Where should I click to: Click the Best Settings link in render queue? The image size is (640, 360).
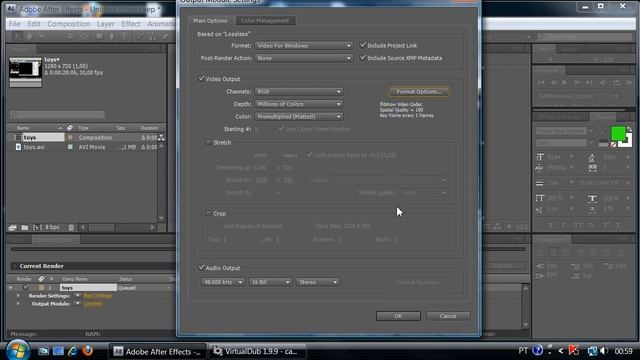[x=98, y=296]
